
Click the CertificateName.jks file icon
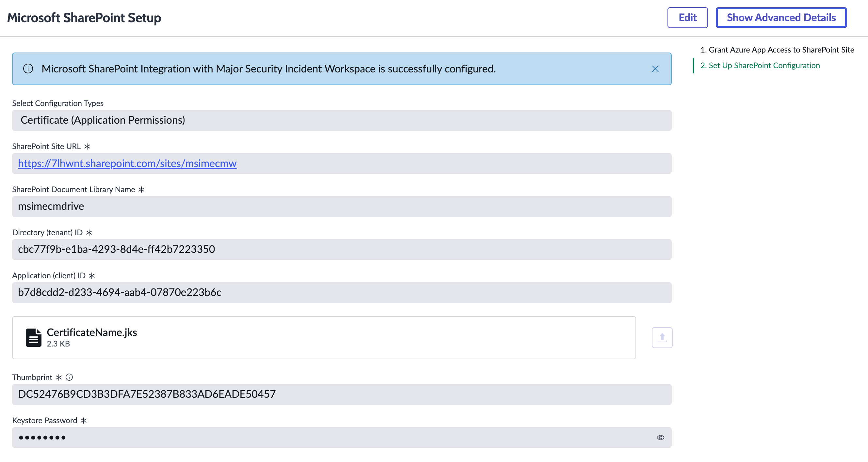(x=33, y=338)
